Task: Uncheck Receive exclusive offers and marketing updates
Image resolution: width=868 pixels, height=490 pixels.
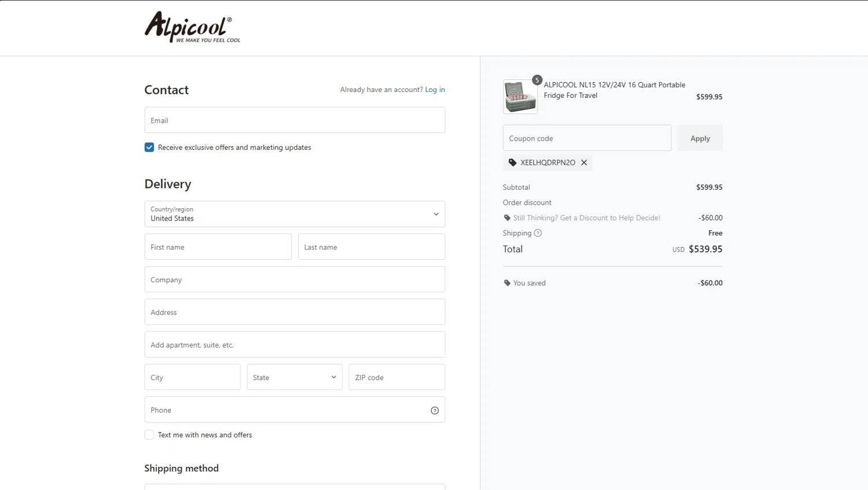Action: coord(149,148)
